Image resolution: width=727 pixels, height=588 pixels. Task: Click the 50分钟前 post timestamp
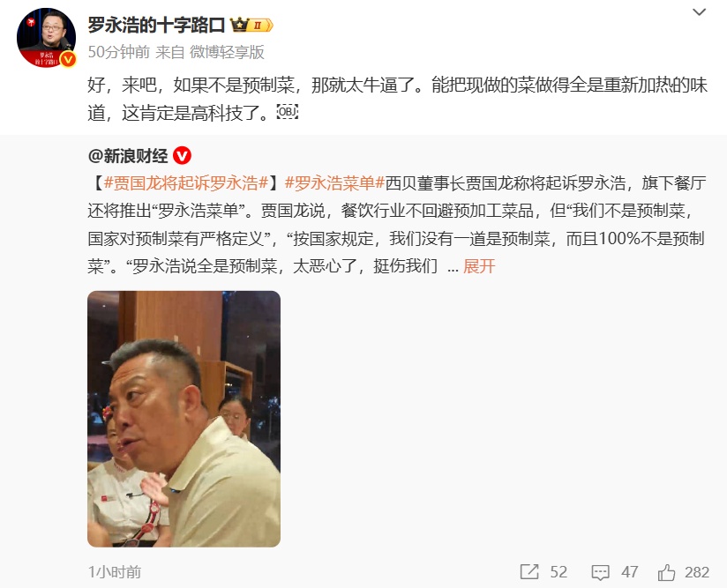point(119,52)
